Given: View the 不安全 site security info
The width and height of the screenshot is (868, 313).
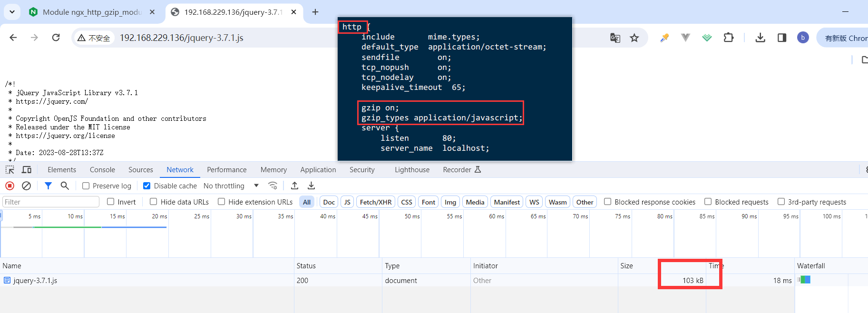Looking at the screenshot, I should (94, 38).
